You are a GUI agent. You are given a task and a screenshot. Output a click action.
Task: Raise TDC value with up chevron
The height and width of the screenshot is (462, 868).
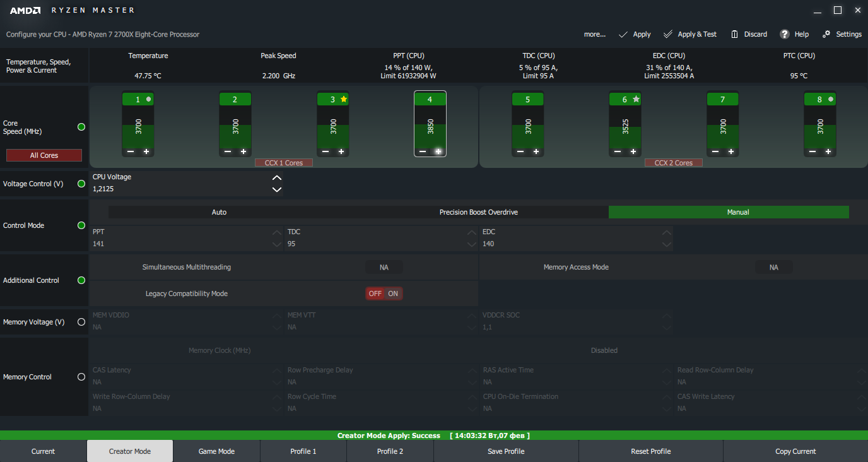(x=471, y=233)
